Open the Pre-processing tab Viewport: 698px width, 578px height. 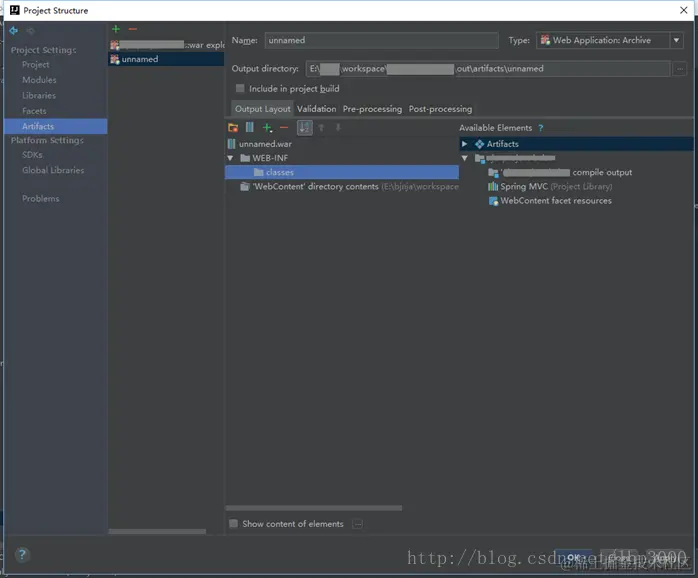[372, 109]
